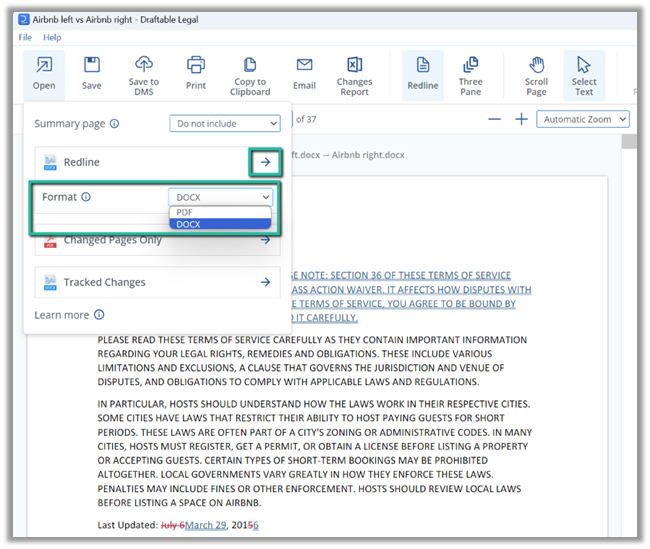The height and width of the screenshot is (549, 650).
Task: Click the vertical scrollbar thumb
Action: point(629,141)
